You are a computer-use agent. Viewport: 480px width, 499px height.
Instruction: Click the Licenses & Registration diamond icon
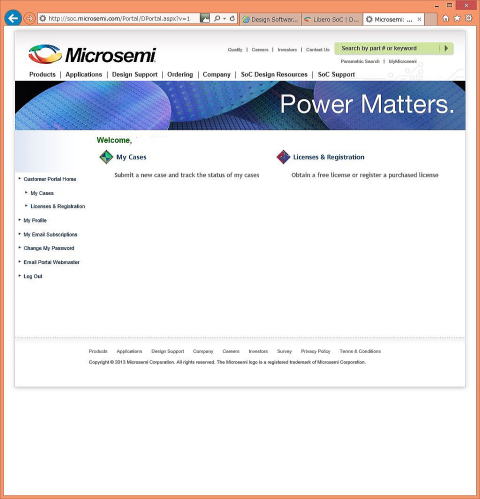tap(283, 157)
